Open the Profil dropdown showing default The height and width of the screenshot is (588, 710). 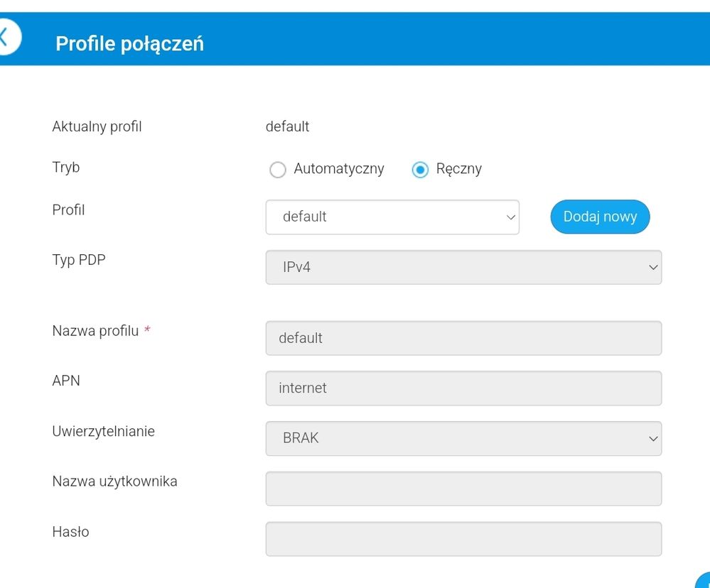click(x=392, y=217)
